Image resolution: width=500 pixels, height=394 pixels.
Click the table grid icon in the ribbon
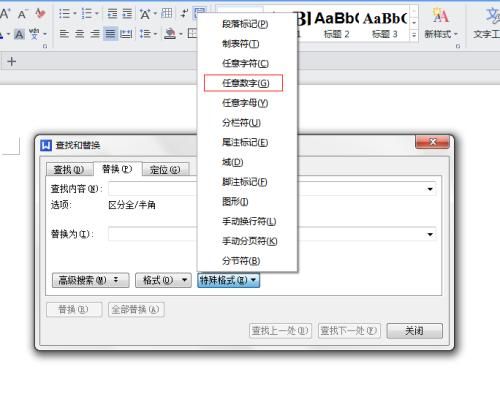point(167,14)
